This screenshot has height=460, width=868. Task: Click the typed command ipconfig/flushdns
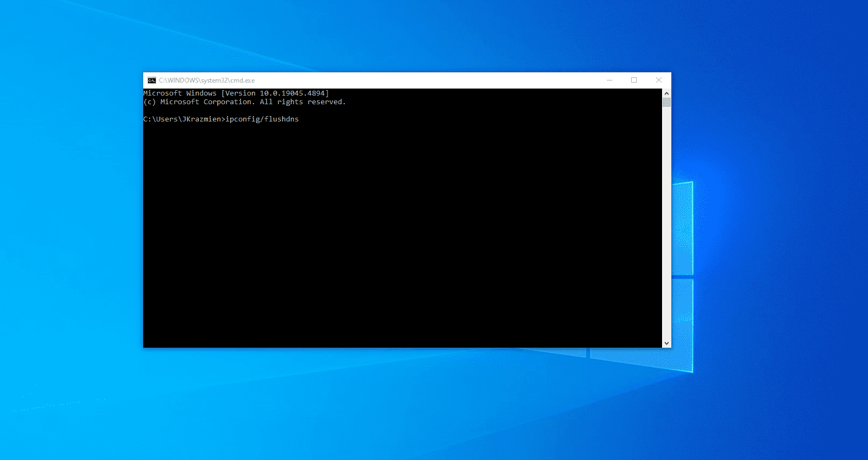click(x=262, y=119)
